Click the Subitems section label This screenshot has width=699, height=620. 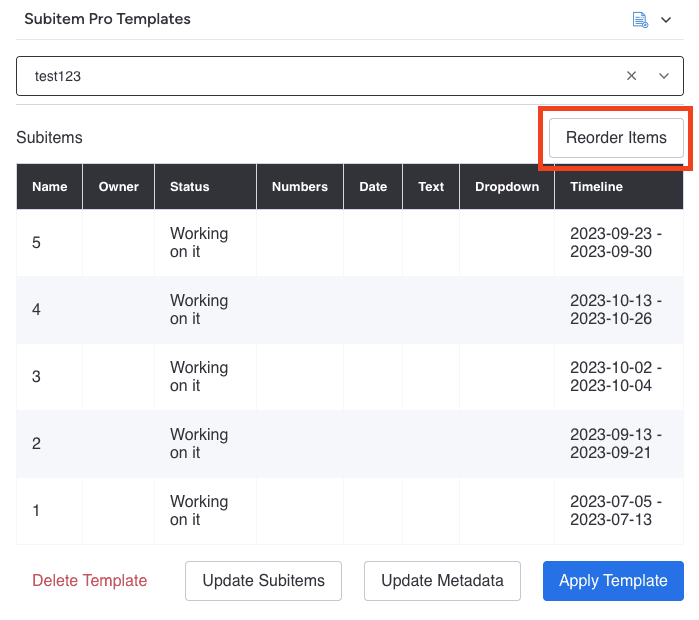pyautogui.click(x=49, y=138)
